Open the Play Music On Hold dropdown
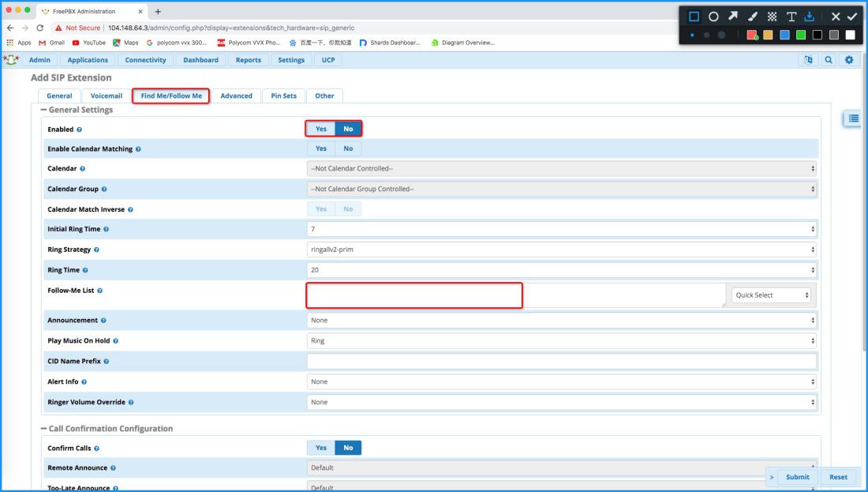Screen dimensions: 868x492 pyautogui.click(x=561, y=341)
